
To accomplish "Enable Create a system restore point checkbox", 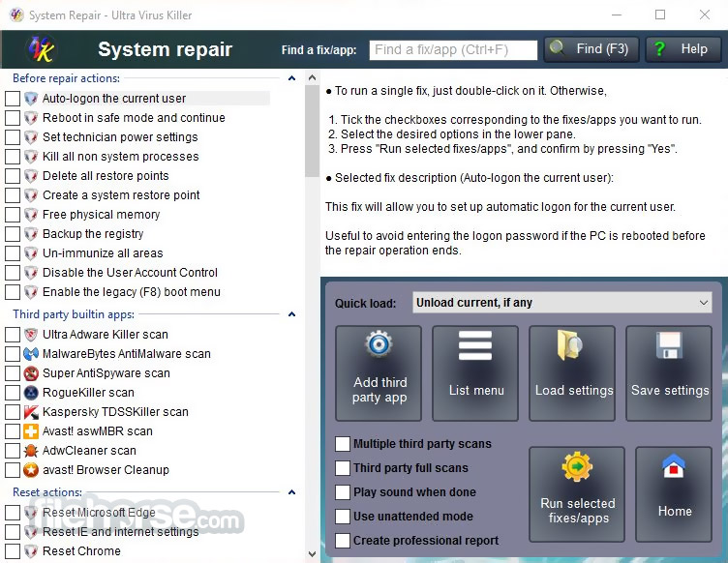I will 13,195.
